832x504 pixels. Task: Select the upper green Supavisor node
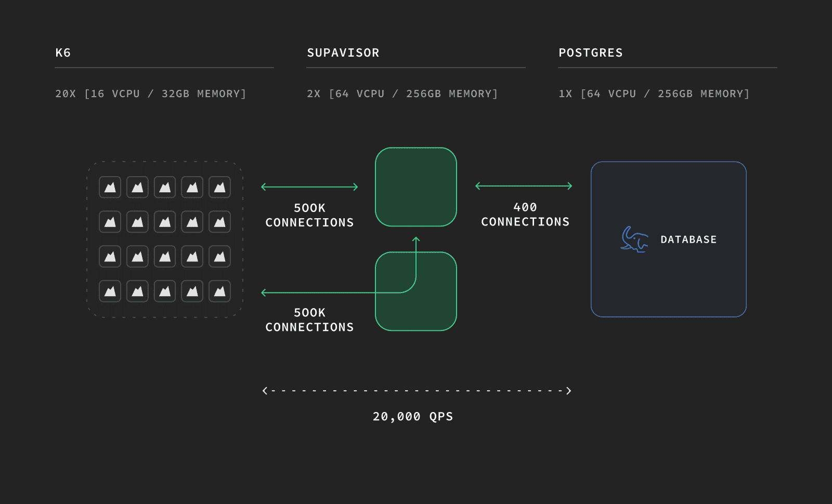pyautogui.click(x=416, y=187)
